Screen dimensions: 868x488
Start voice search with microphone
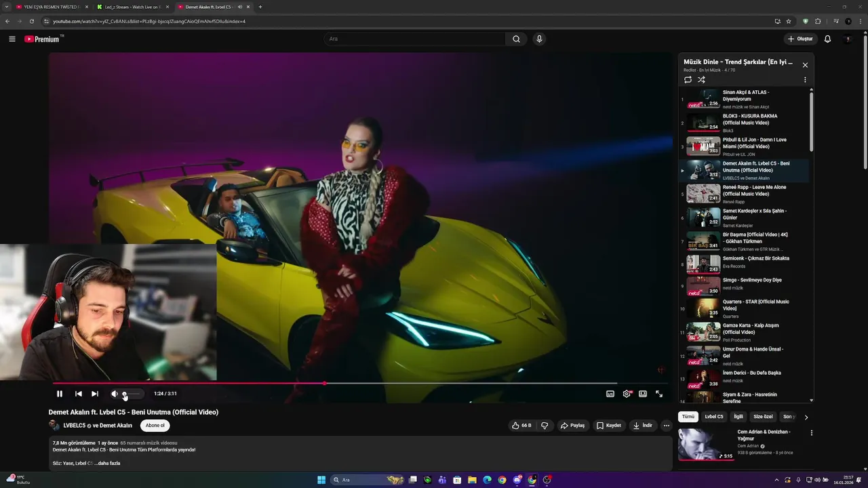(539, 39)
